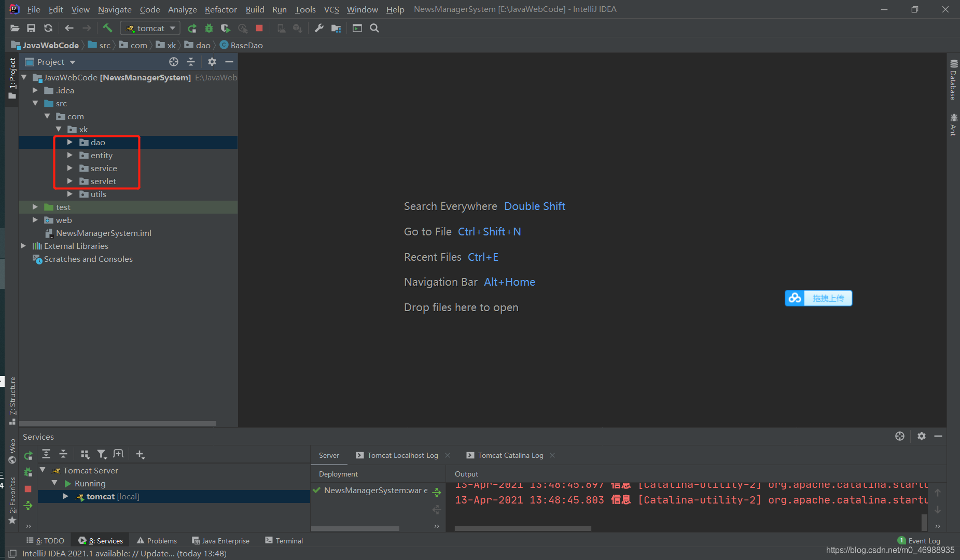Click the red Stop square in Services panel
The height and width of the screenshot is (560, 960).
click(x=28, y=489)
